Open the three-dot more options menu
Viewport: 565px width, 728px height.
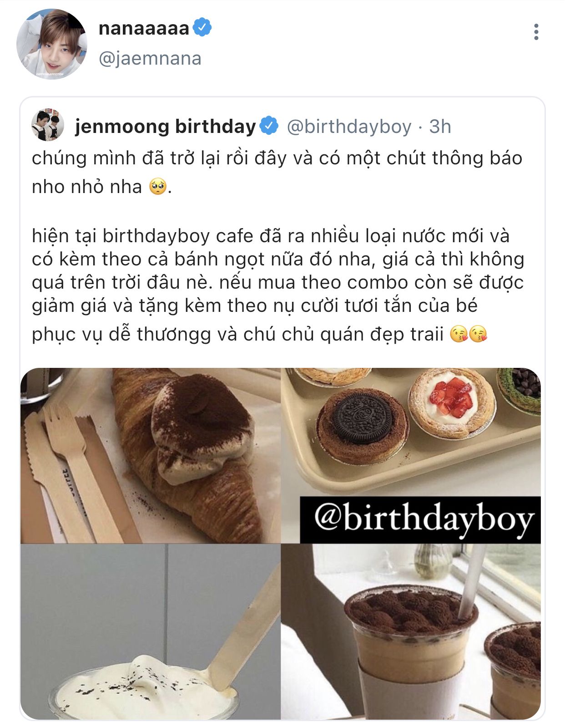pyautogui.click(x=536, y=32)
